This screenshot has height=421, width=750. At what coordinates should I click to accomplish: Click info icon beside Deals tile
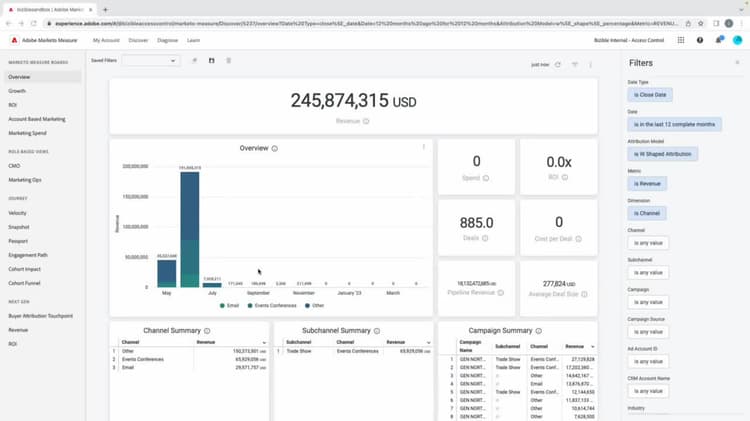tap(485, 238)
